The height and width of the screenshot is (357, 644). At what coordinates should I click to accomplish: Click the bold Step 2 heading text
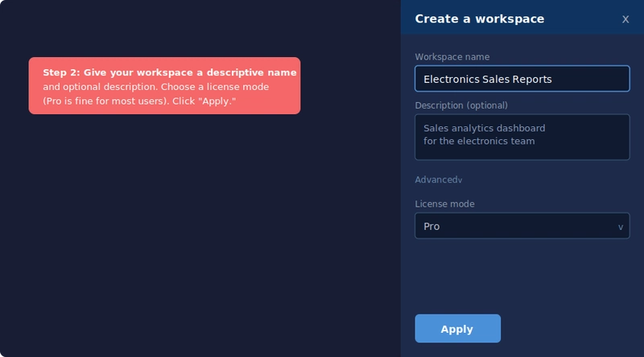tap(169, 72)
